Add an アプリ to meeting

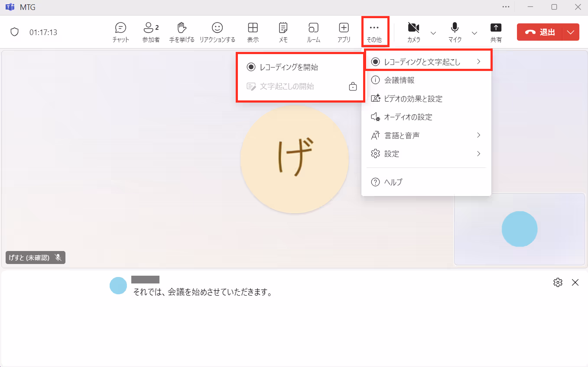coord(344,32)
